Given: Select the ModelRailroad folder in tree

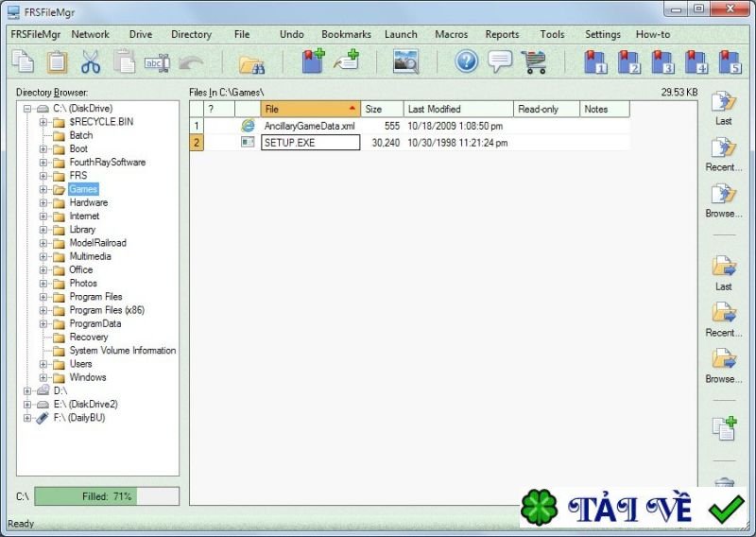Looking at the screenshot, I should point(98,243).
